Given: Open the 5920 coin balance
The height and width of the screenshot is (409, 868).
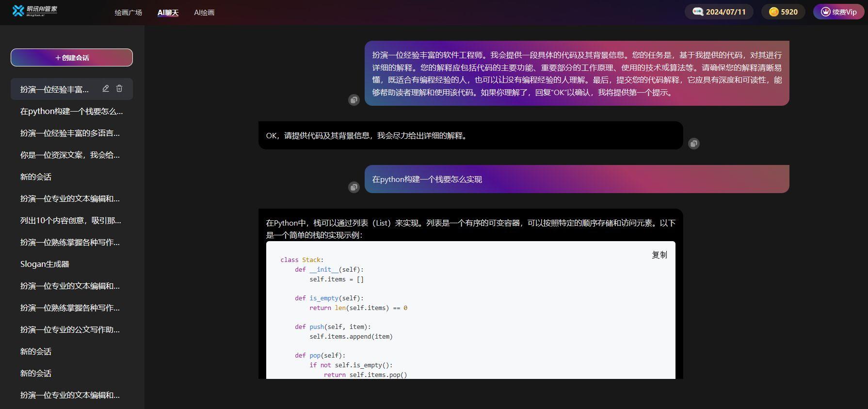Looking at the screenshot, I should coord(783,12).
